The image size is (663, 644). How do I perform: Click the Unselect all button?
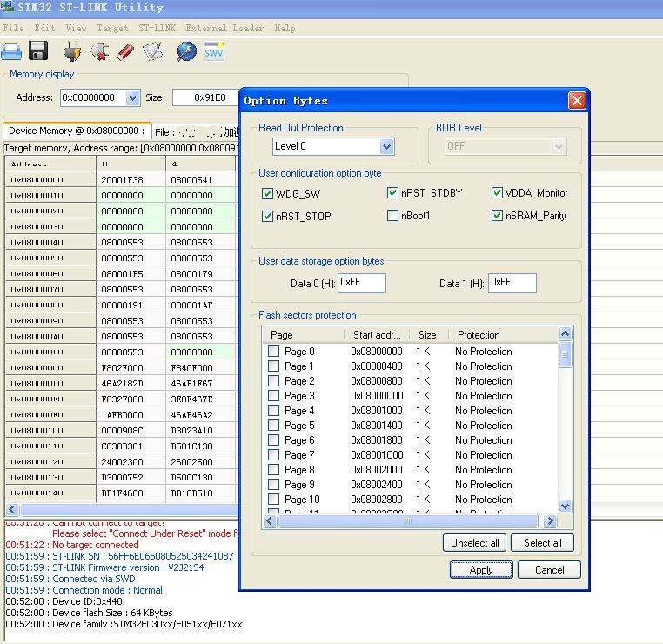tap(474, 543)
